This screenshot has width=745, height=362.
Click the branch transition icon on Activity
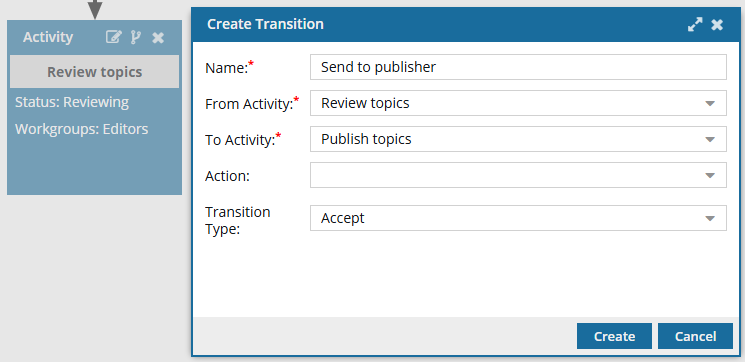[x=136, y=37]
